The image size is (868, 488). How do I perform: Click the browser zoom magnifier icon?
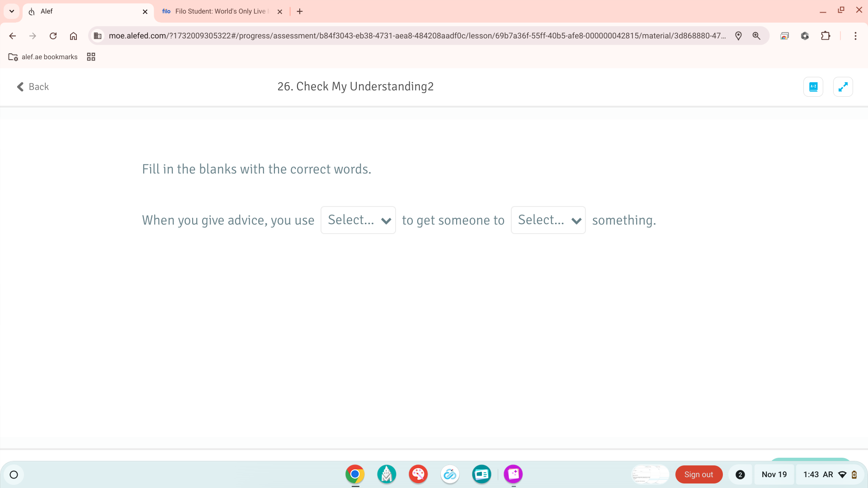click(756, 36)
